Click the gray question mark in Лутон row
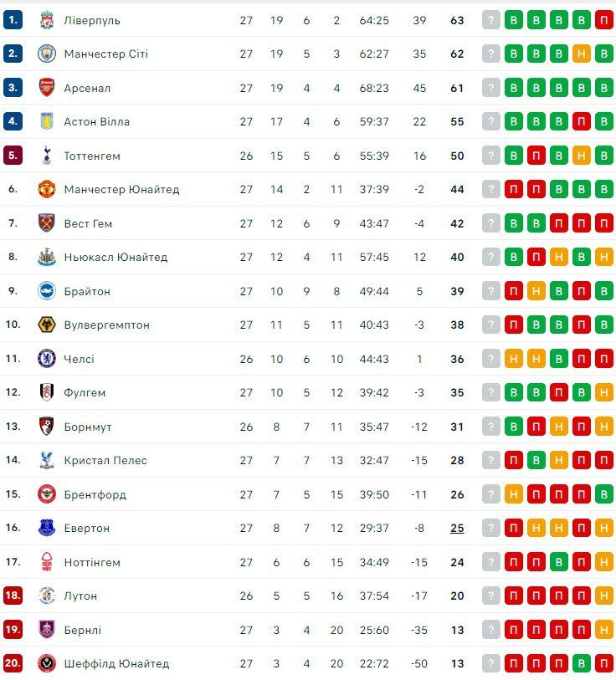Image resolution: width=616 pixels, height=680 pixels. point(491,596)
